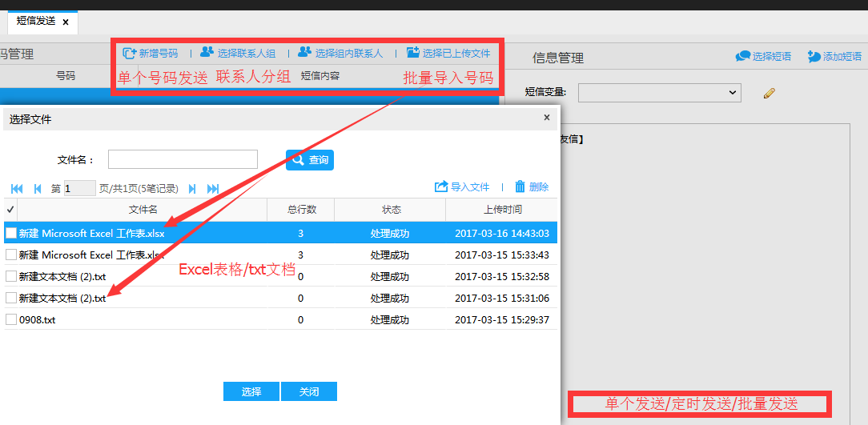Screen dimensions: 868x425
Task: Click the pencil edit icon beside 短信变量
Action: coord(770,94)
